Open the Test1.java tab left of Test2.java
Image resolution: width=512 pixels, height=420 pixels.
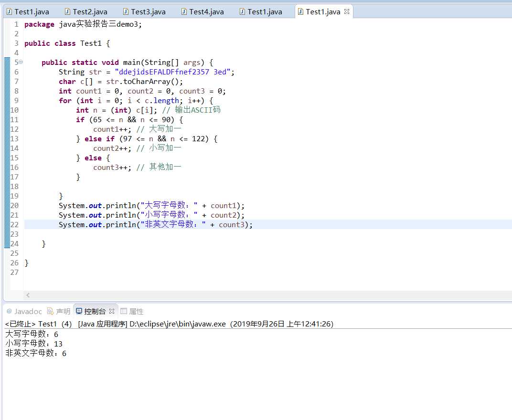[28, 12]
